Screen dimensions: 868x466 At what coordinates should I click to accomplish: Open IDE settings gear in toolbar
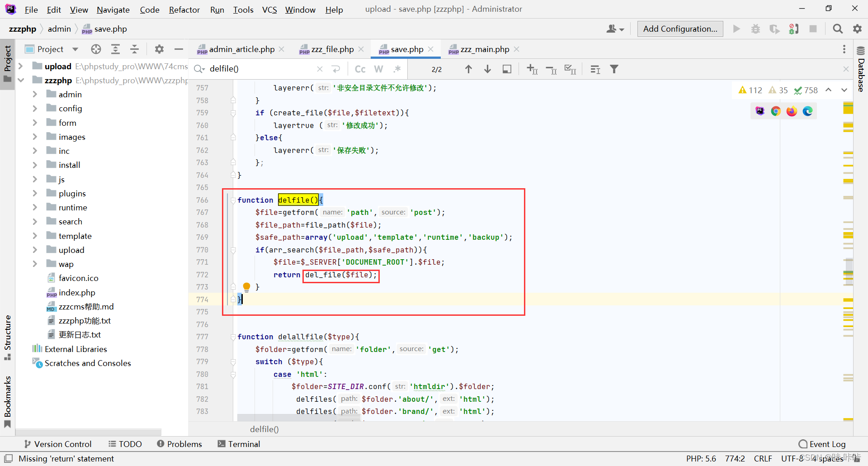point(857,29)
